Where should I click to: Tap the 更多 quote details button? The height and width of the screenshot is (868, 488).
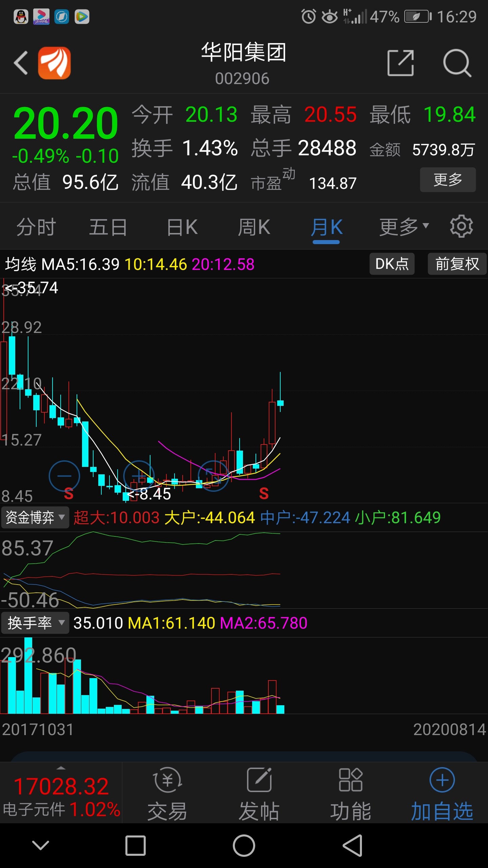tap(448, 180)
